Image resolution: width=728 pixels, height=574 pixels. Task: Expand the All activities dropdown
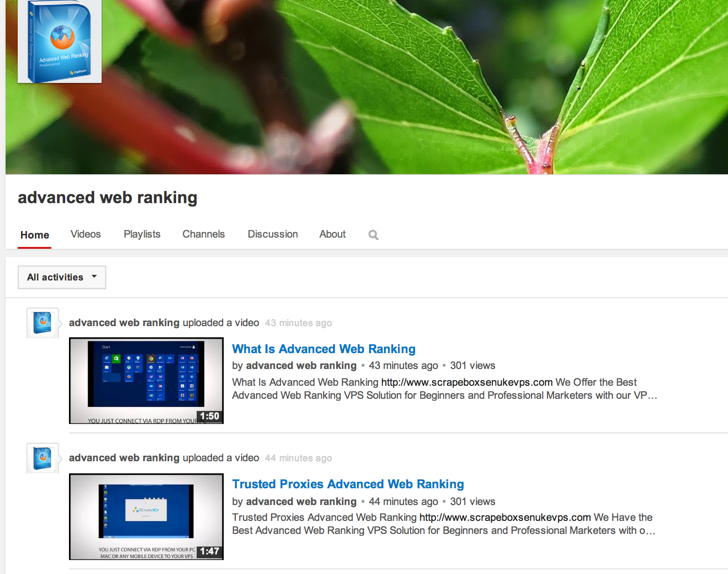(62, 277)
